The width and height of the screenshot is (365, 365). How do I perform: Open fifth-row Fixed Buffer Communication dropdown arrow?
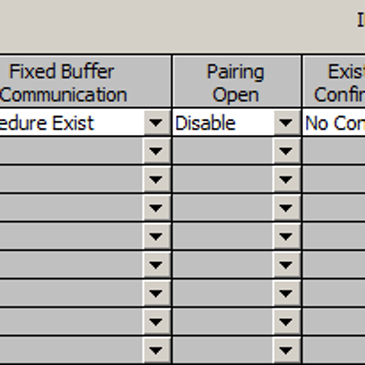156,236
